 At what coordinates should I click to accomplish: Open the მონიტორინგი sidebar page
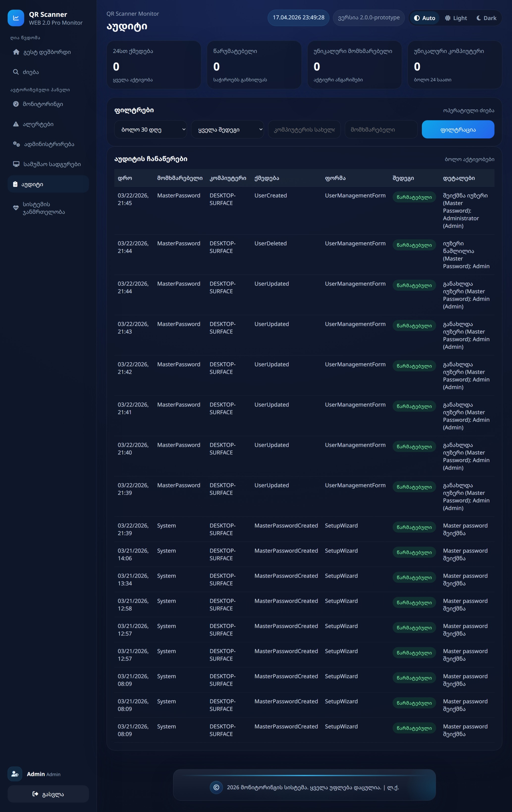pyautogui.click(x=48, y=104)
